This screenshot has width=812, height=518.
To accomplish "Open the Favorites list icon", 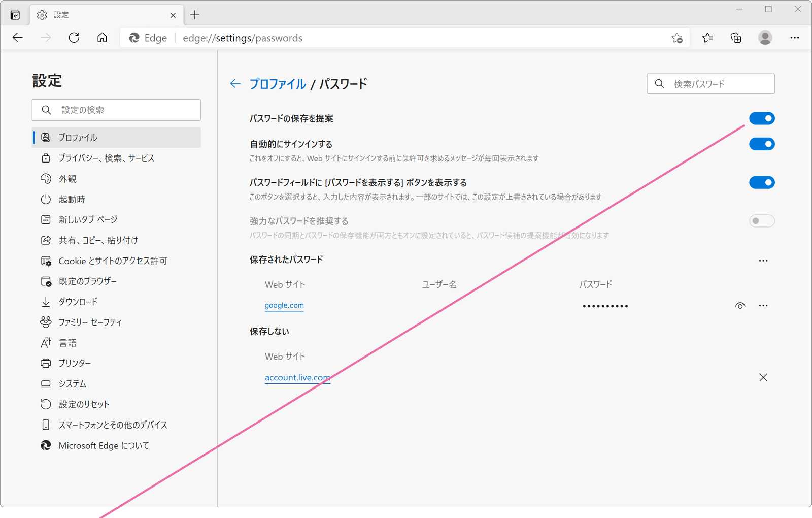I will point(707,38).
